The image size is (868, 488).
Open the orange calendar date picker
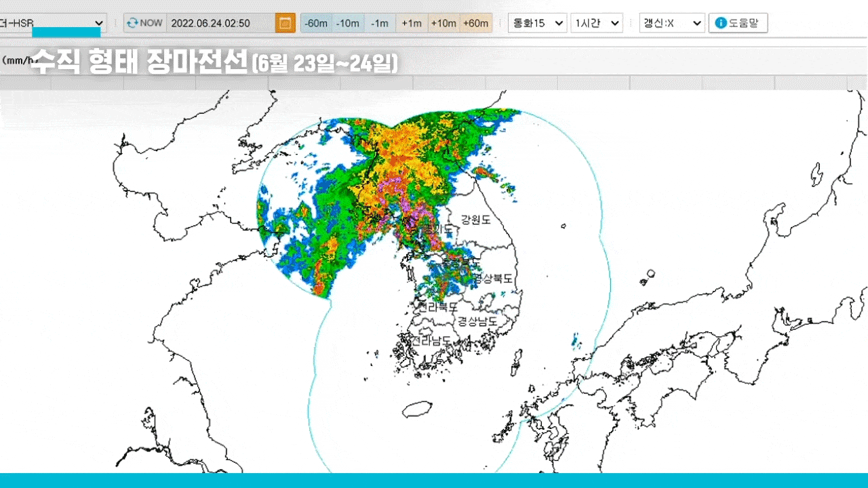point(285,23)
